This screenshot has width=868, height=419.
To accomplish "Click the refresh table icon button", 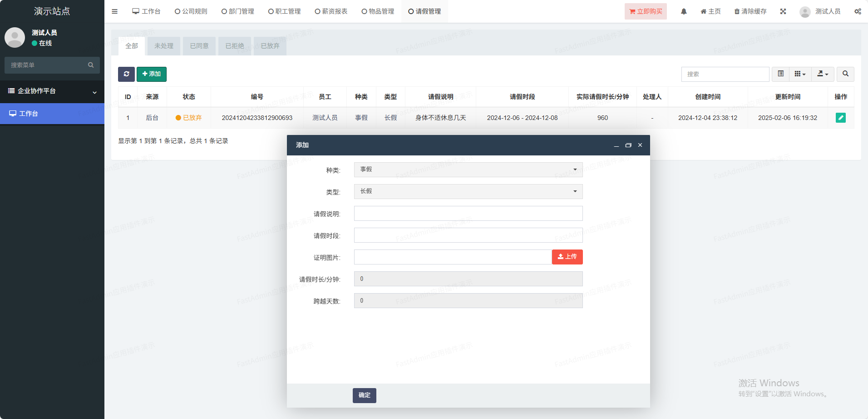I will tap(126, 74).
